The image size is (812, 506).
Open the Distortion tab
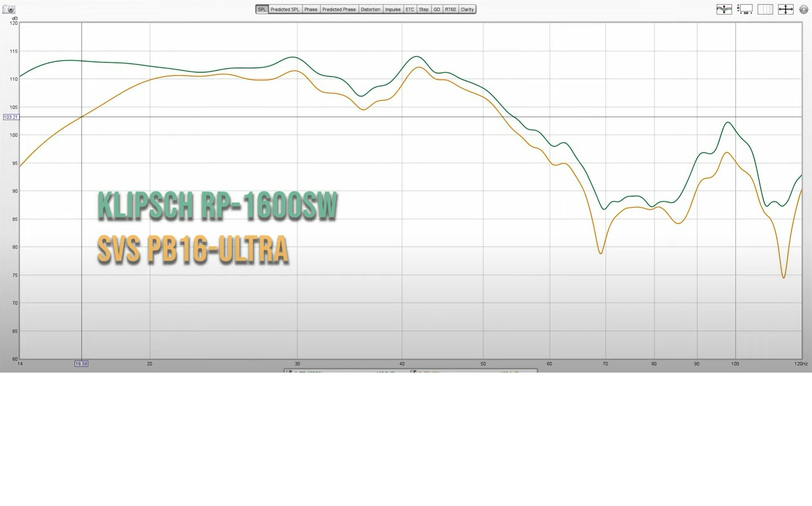(370, 9)
